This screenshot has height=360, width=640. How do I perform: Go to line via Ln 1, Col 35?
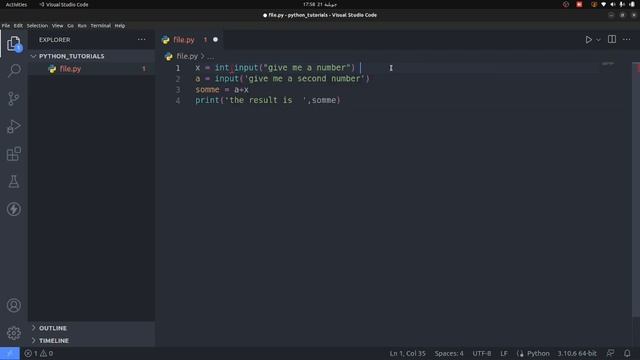point(407,353)
